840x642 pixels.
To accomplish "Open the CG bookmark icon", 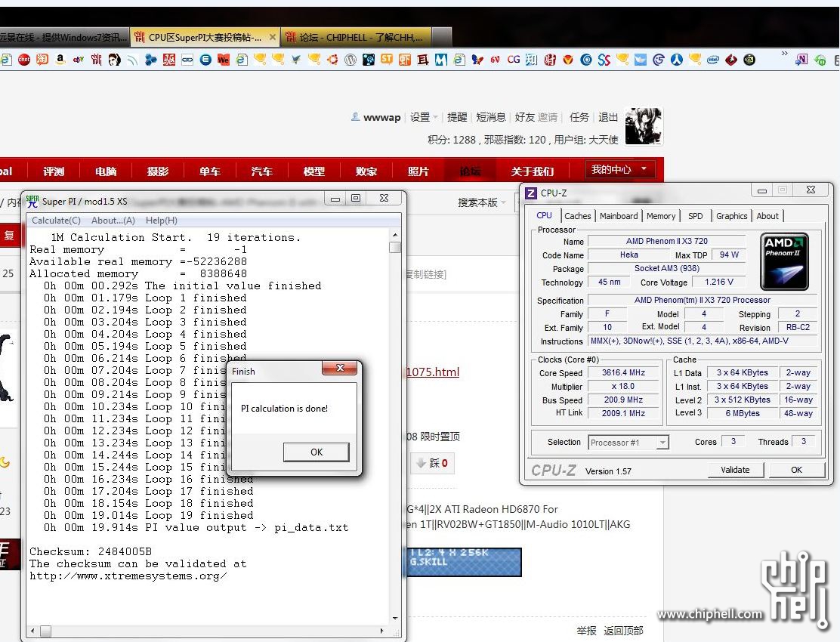I will [x=513, y=60].
